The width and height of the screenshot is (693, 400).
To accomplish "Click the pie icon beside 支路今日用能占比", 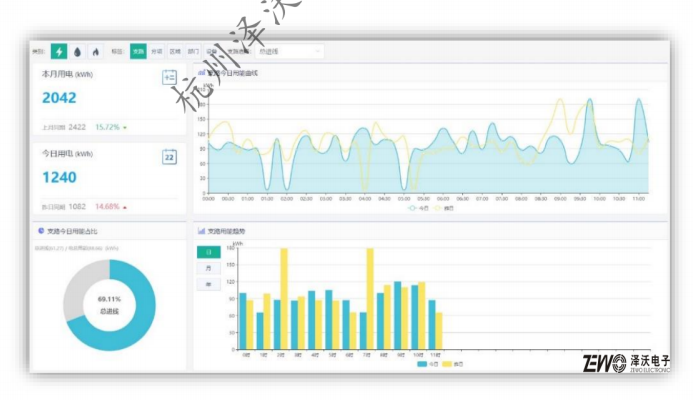I will (x=41, y=231).
